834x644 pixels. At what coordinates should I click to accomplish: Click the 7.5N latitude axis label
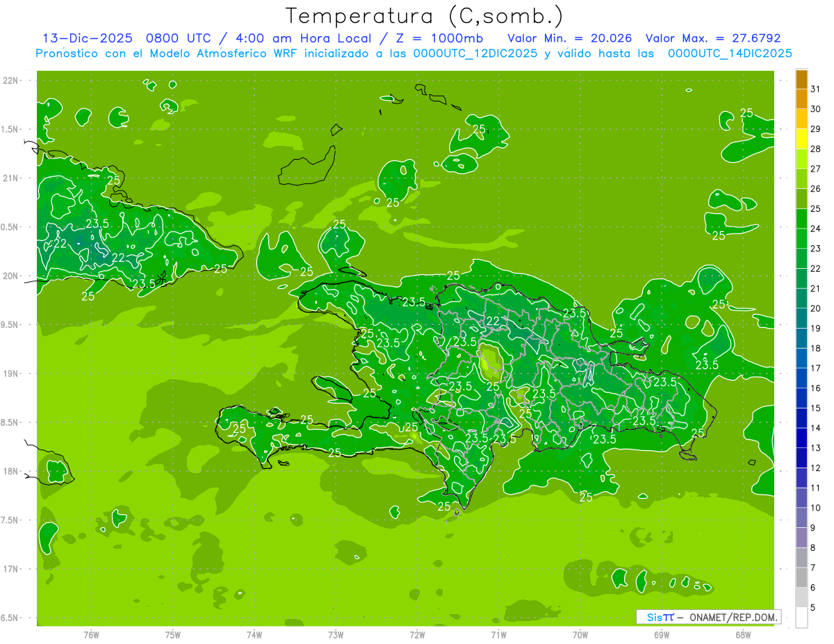pos(10,520)
